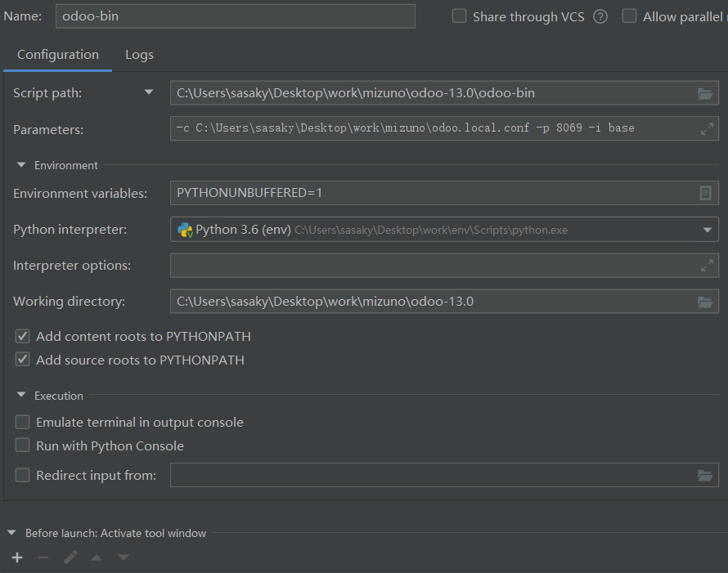Viewport: 728px width, 573px height.
Task: Switch to the Configuration tab
Action: [x=58, y=55]
